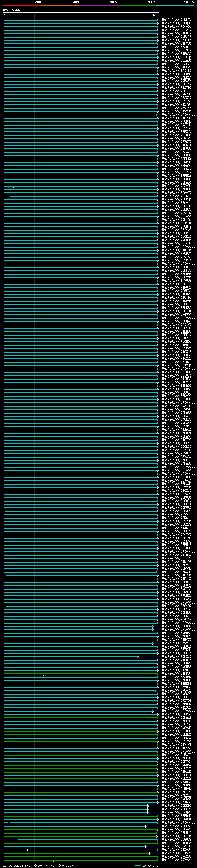This screenshot has width=197, height=868.
Task: Click the UniRef100_Q1HRK1 label
Action: click(x=176, y=233)
